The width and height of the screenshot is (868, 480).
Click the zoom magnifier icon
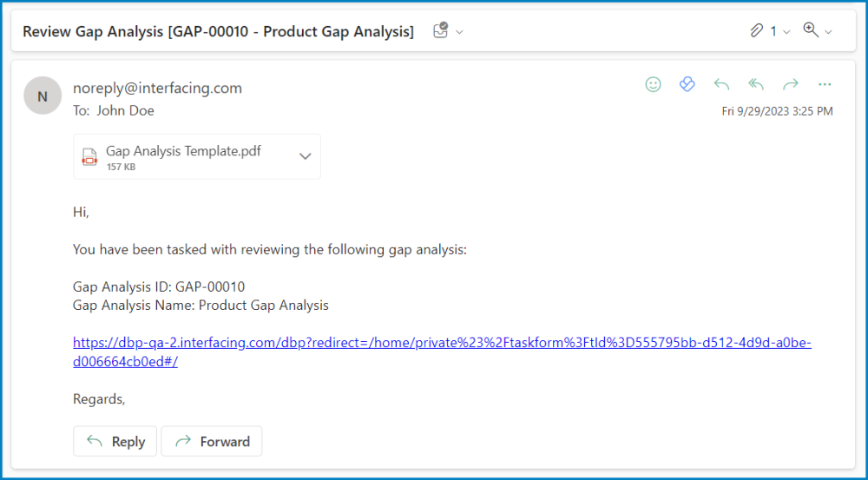pos(811,30)
